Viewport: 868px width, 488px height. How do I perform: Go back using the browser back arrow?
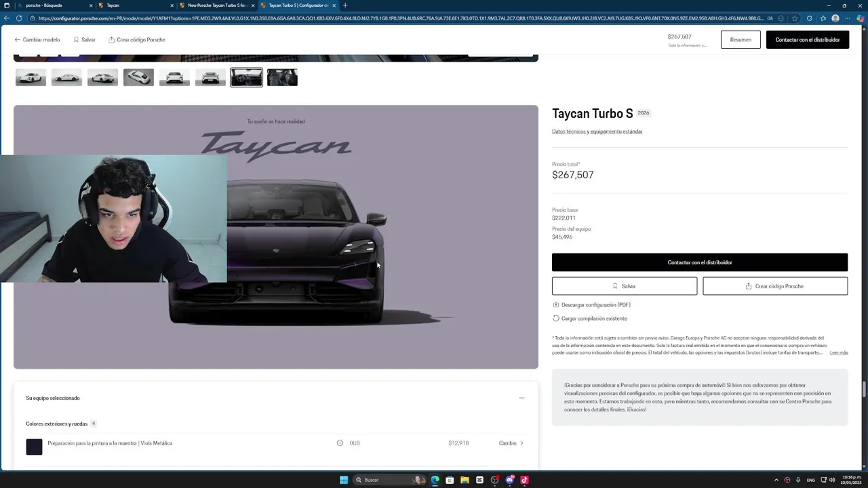[x=6, y=18]
